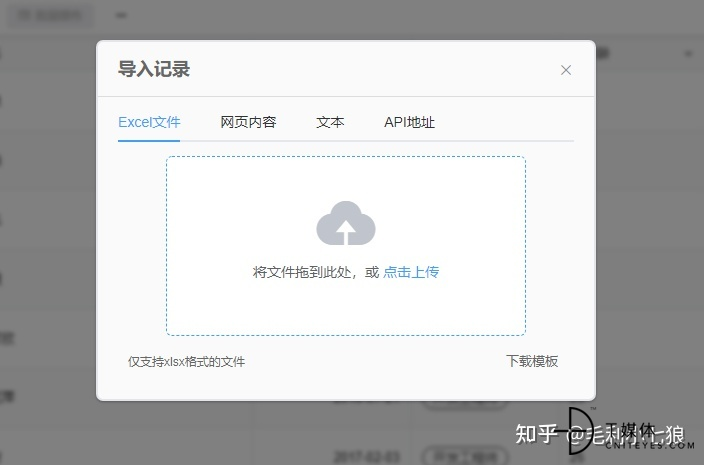The width and height of the screenshot is (704, 465).
Task: Close the 导入记录 dialog
Action: click(566, 70)
